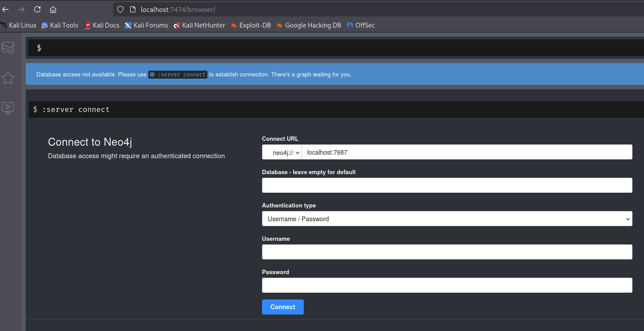Click the top Cypher command editor
Screen dimensions: 644x331
click(336, 48)
